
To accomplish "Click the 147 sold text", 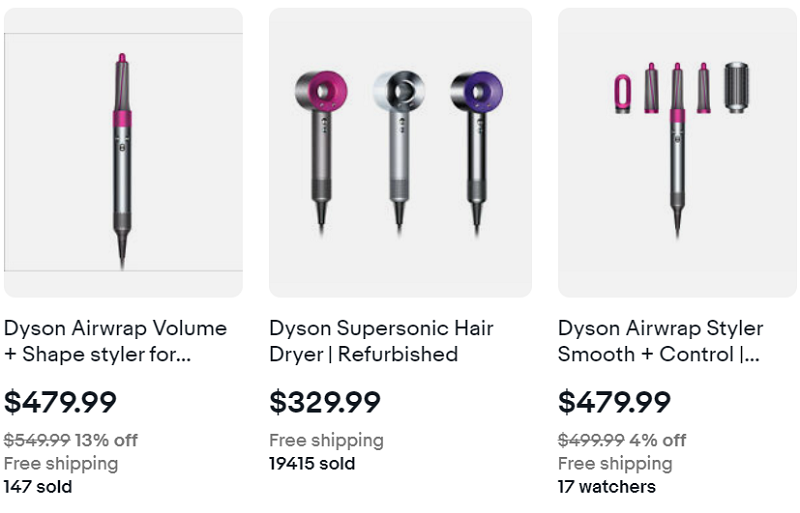I will [38, 487].
